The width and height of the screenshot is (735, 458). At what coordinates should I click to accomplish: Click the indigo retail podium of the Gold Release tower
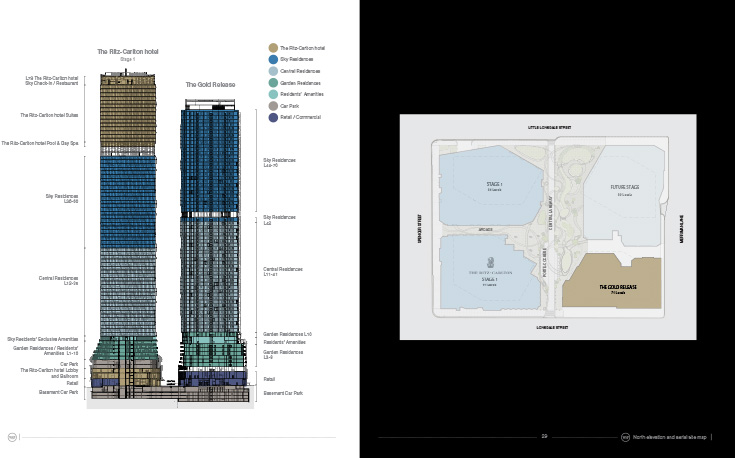point(212,377)
